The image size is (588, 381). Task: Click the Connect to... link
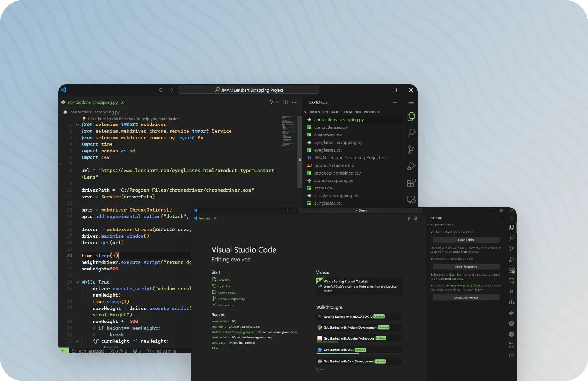(226, 306)
